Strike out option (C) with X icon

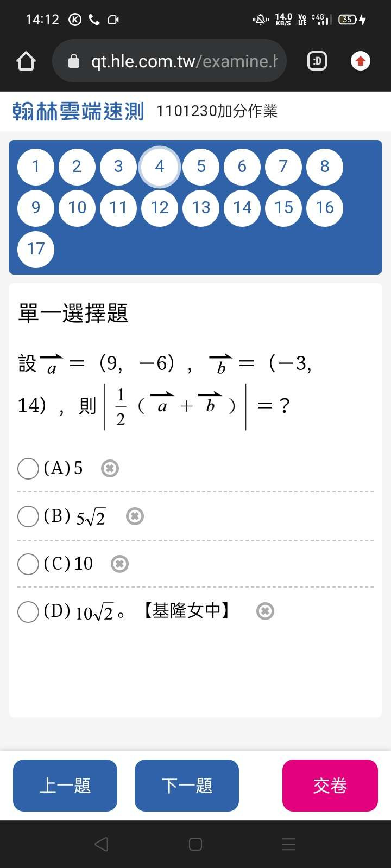(119, 564)
